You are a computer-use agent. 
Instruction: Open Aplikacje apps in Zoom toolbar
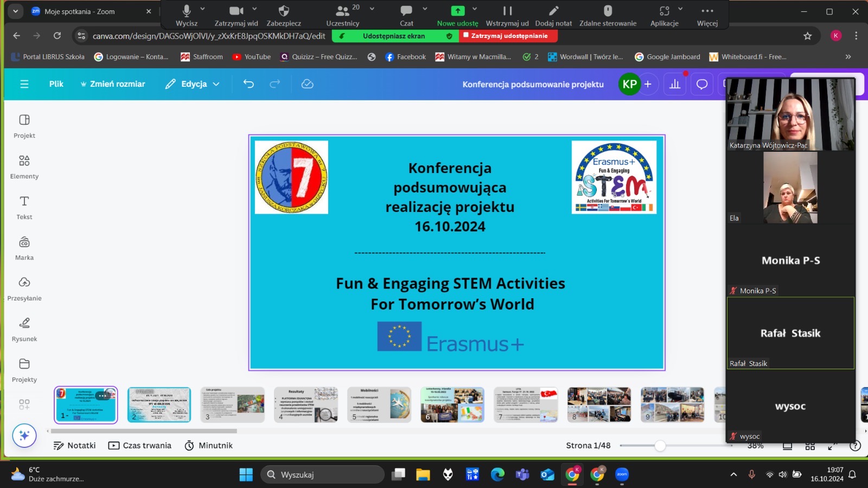pos(665,15)
